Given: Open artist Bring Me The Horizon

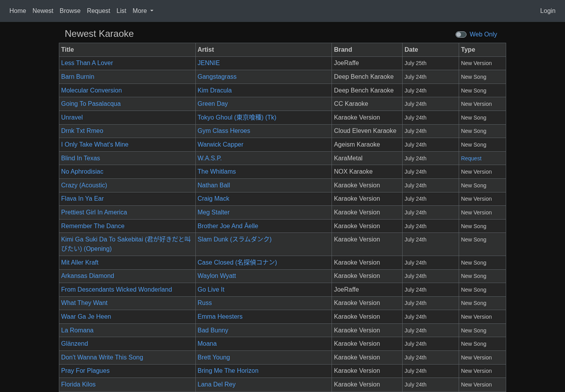Looking at the screenshot, I should tap(228, 371).
